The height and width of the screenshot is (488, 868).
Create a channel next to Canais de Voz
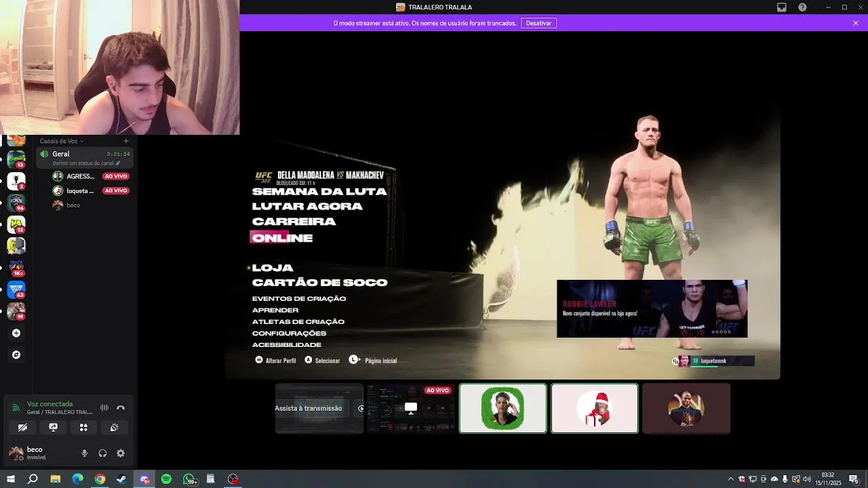click(x=126, y=141)
